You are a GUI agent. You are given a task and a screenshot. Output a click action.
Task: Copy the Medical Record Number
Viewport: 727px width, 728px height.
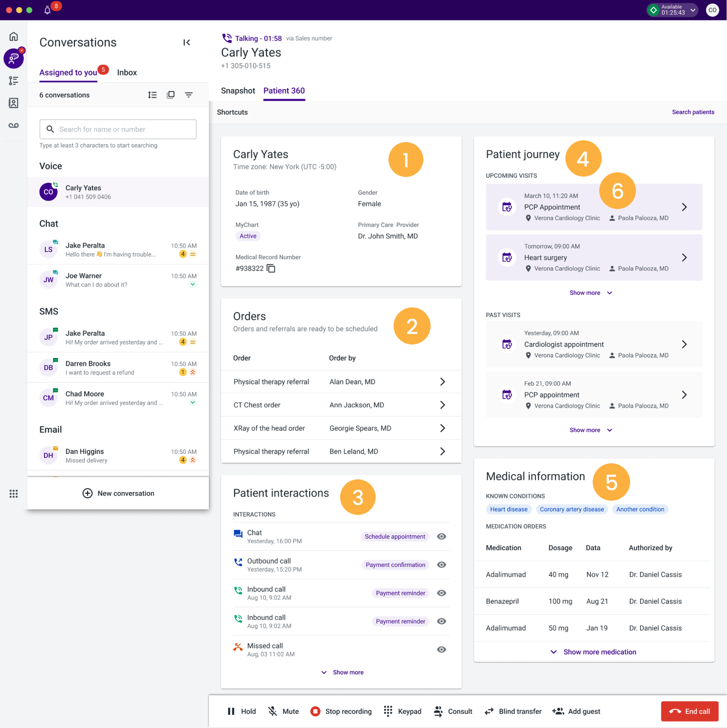point(271,268)
